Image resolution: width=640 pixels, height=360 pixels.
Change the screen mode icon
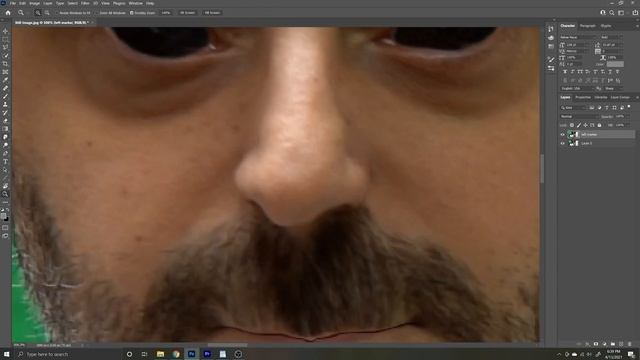pos(5,236)
